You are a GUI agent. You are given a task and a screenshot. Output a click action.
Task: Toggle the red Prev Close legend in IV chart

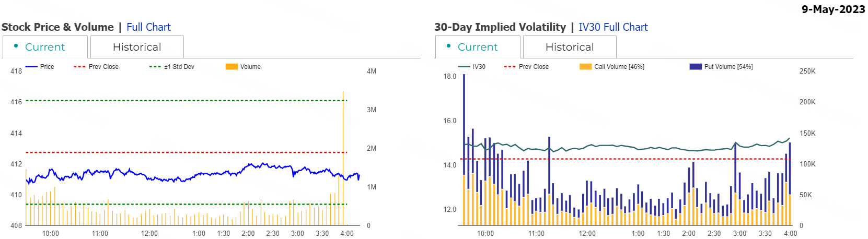tap(510, 67)
